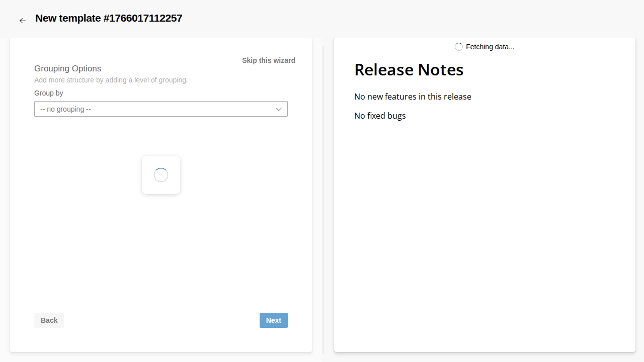
Task: Click the Release Notes heading
Action: (409, 69)
